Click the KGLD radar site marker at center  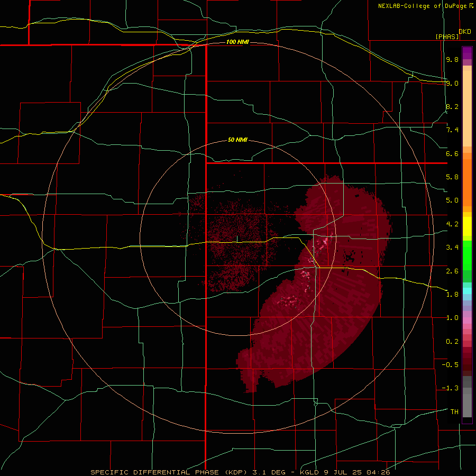(237, 239)
